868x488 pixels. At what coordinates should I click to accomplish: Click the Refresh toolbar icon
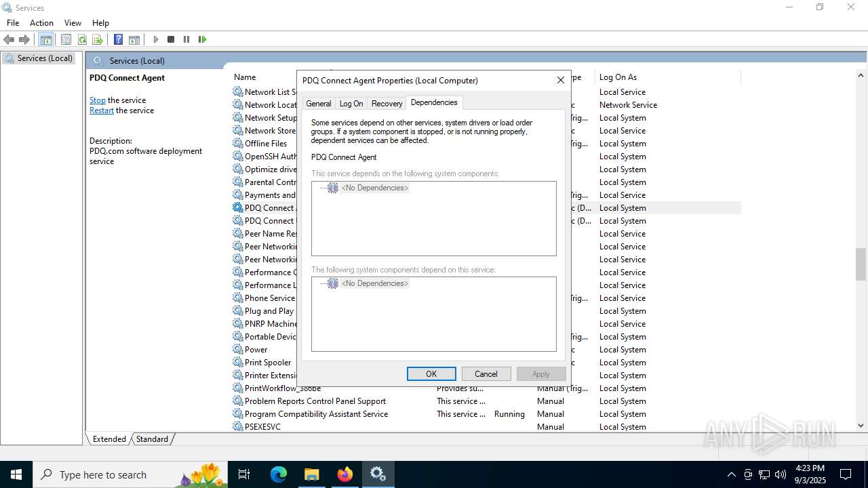[x=82, y=39]
